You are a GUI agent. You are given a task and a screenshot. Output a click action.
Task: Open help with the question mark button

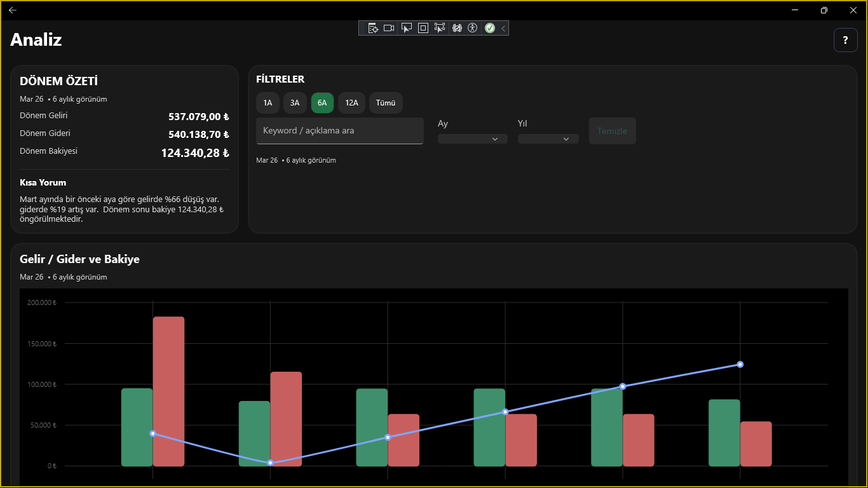[x=845, y=40]
